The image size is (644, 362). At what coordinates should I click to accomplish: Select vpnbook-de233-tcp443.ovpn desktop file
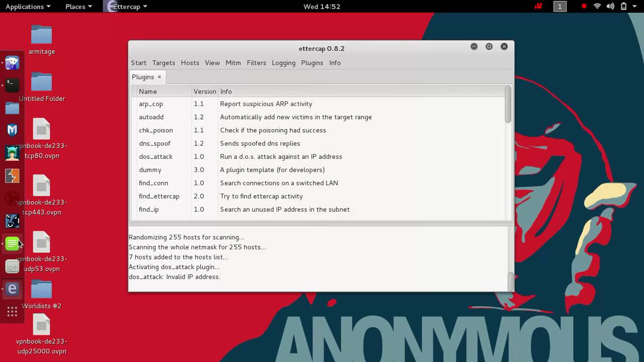pos(42,195)
